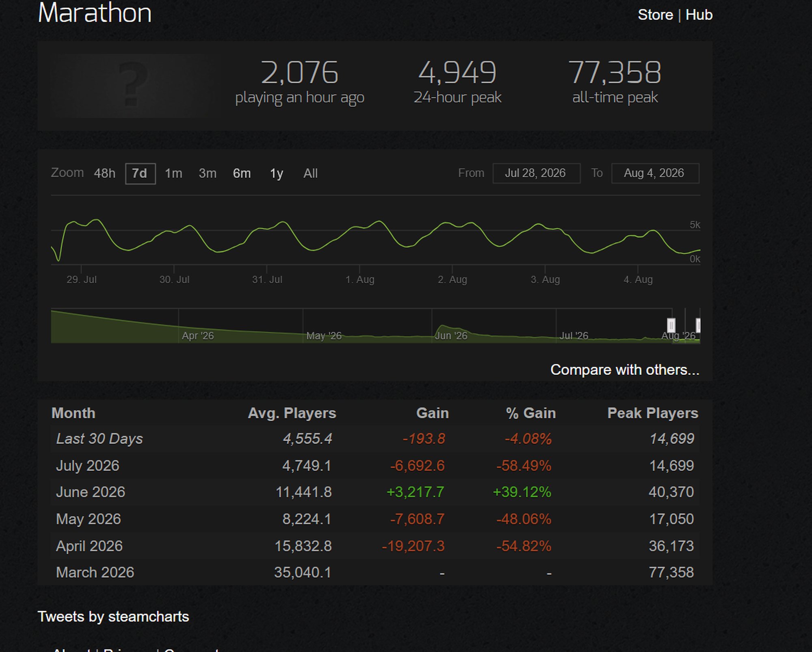Click the From date field Jul 28, 2026
This screenshot has height=652, width=812.
tap(536, 173)
